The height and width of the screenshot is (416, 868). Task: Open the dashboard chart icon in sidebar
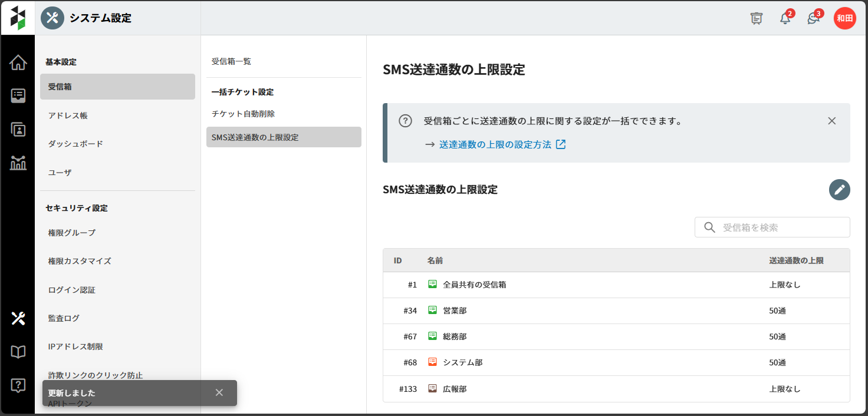[18, 163]
